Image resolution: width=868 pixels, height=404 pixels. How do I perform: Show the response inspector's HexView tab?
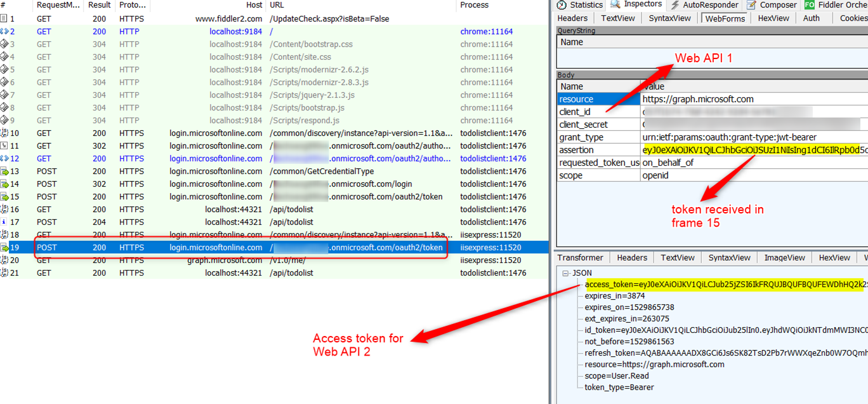point(834,258)
